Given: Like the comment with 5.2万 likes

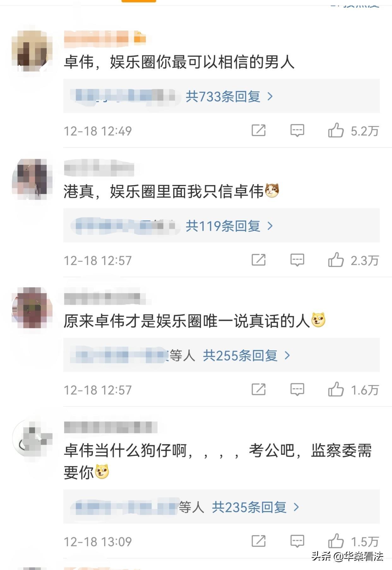Looking at the screenshot, I should pos(336,130).
